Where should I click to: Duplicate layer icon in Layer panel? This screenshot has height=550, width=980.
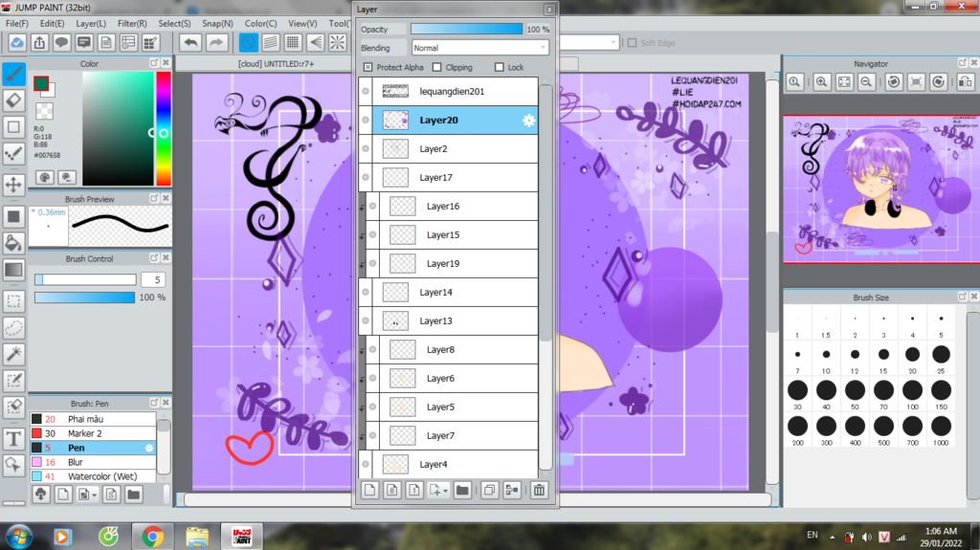pos(489,491)
